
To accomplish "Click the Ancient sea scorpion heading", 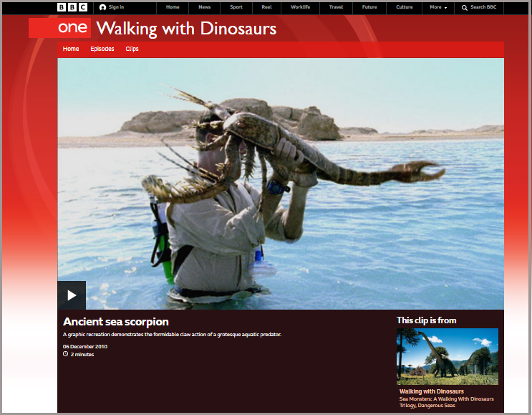I will (x=116, y=322).
